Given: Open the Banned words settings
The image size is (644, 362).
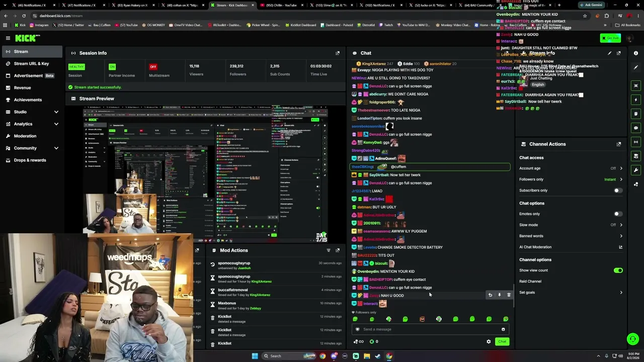Looking at the screenshot, I should pyautogui.click(x=571, y=236).
